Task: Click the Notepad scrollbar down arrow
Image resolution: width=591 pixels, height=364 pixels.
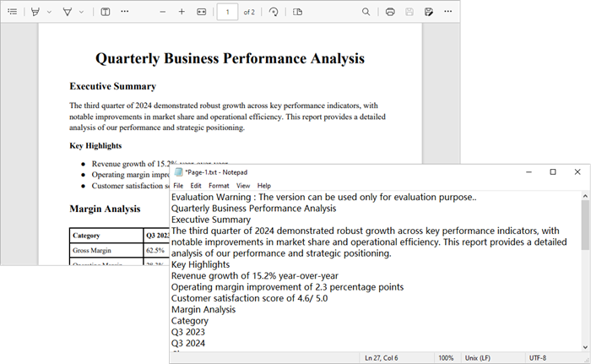Action: pos(585,347)
